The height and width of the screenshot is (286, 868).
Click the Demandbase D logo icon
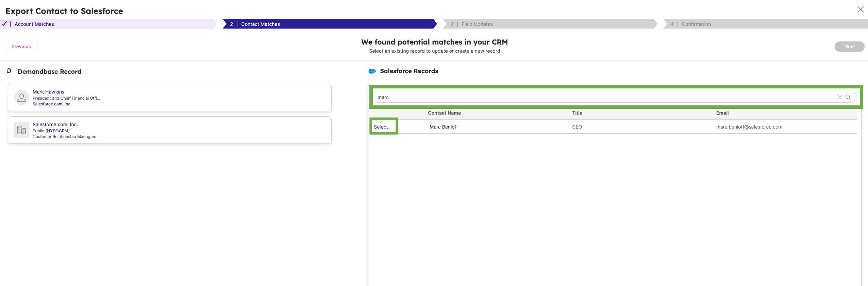(9, 71)
